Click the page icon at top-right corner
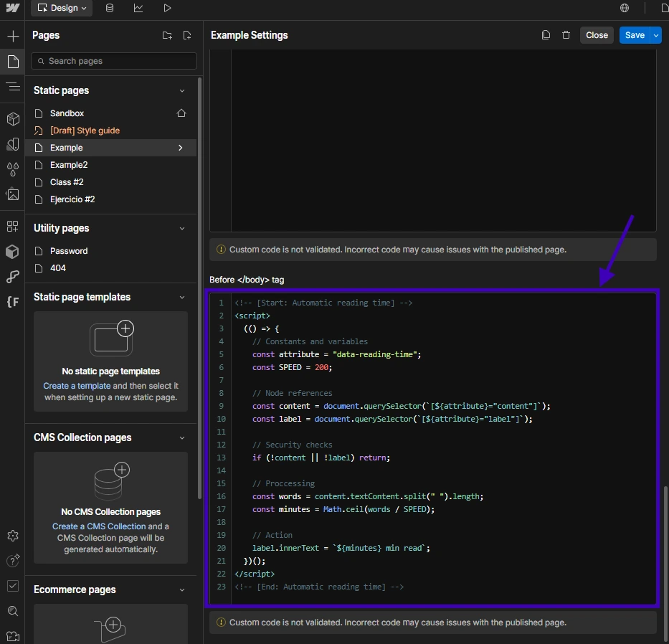 tap(664, 8)
